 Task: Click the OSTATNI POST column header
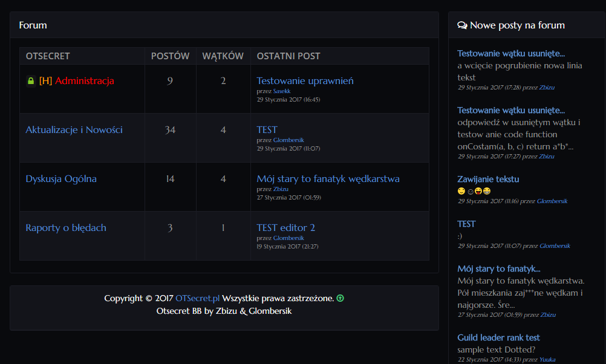pos(288,56)
